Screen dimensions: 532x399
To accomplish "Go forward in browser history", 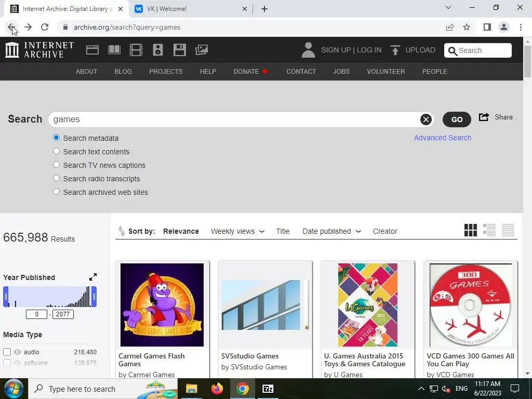I will (x=28, y=27).
